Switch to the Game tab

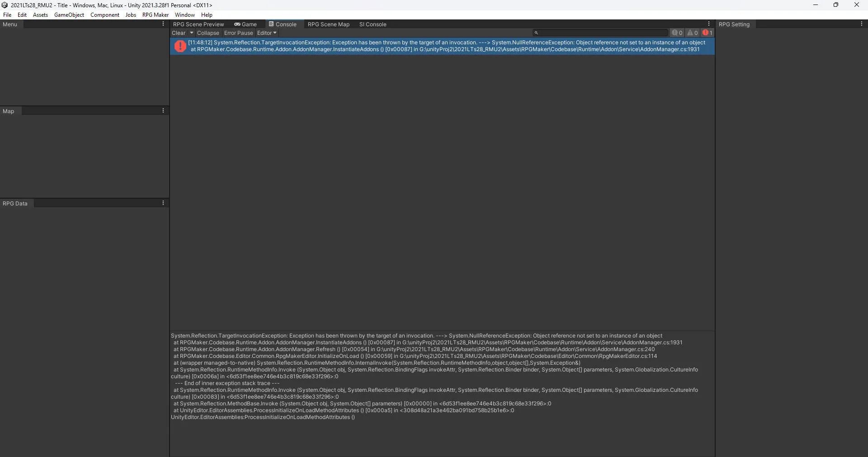(245, 24)
